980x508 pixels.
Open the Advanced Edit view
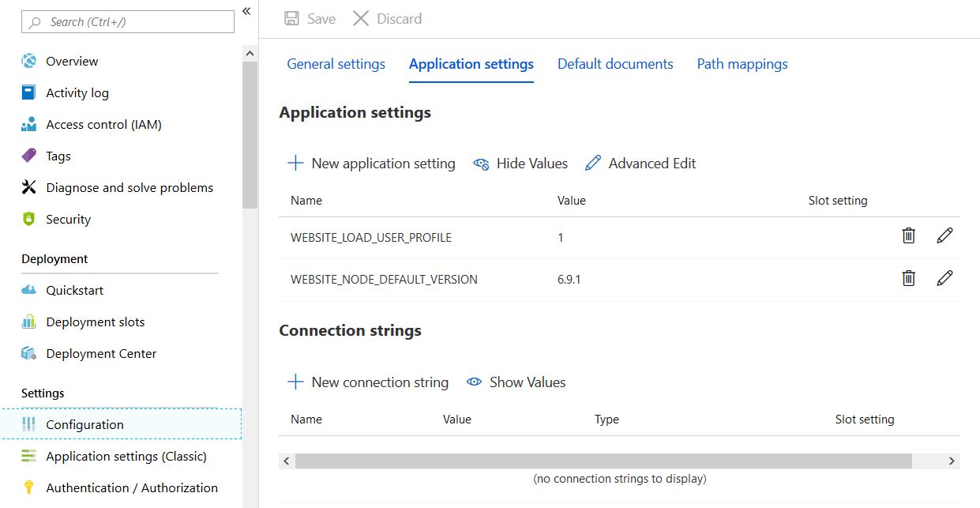pyautogui.click(x=641, y=163)
